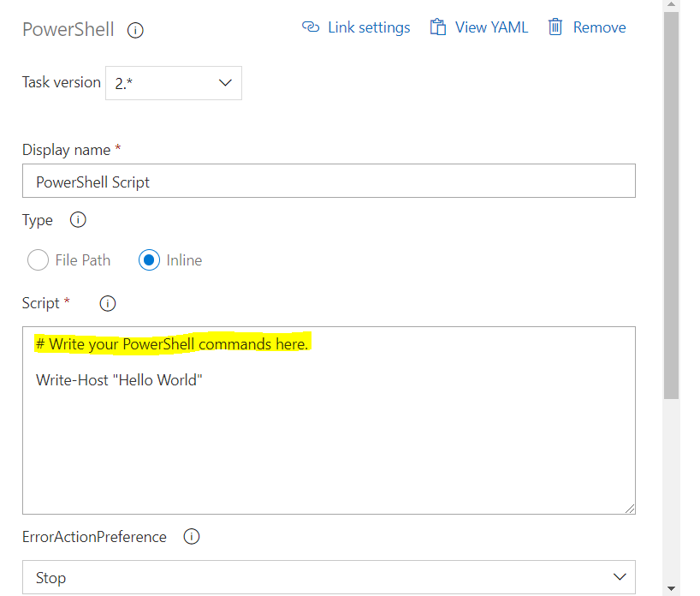Click the View YAML clipboard icon
Viewport: 700px width, 596px height.
click(x=438, y=27)
